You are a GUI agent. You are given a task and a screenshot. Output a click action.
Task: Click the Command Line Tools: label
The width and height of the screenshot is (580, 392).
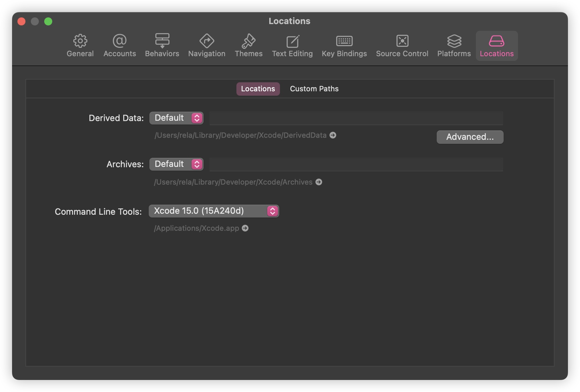coord(98,212)
